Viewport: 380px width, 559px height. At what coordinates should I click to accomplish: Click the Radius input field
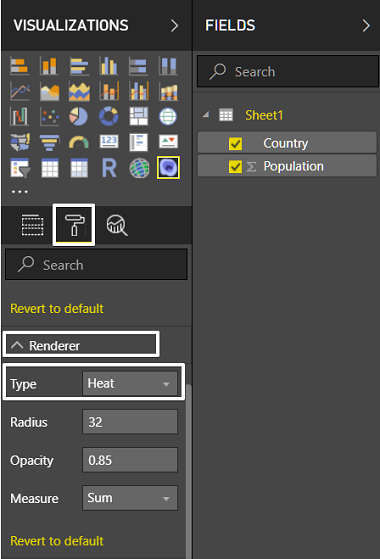[x=130, y=422]
